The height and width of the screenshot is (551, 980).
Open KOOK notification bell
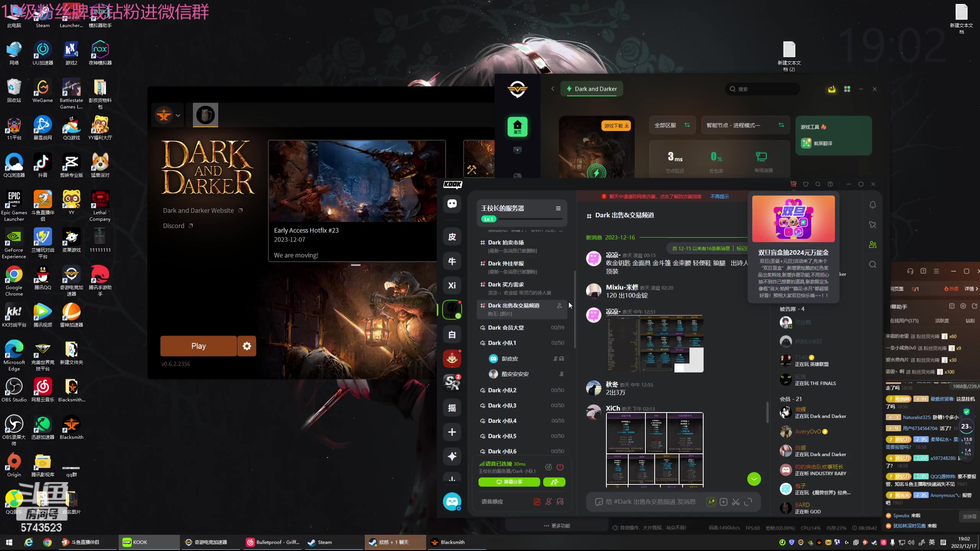pyautogui.click(x=872, y=205)
